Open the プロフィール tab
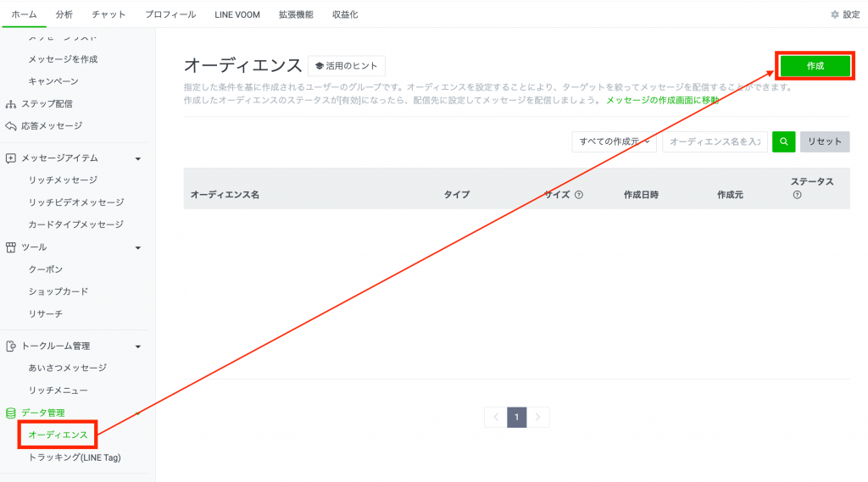 coord(170,15)
